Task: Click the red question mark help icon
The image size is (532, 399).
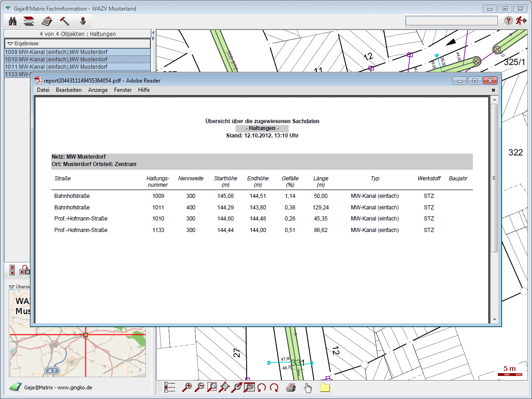Action: (x=508, y=20)
